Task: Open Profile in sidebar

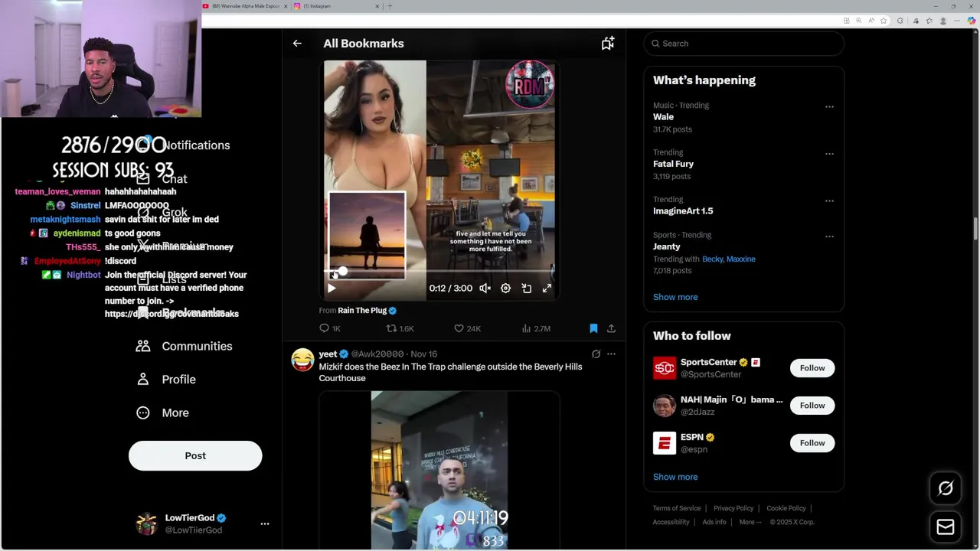Action: point(166,380)
